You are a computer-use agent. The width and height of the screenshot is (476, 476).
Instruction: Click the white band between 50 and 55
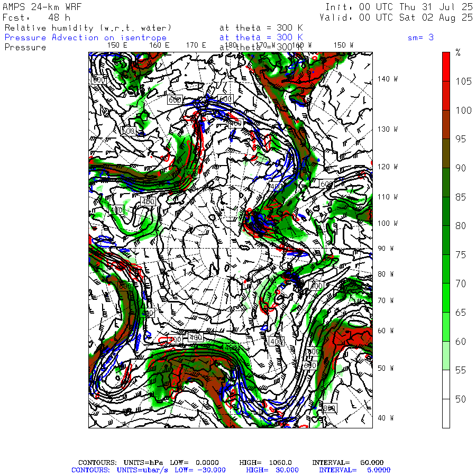446,385
